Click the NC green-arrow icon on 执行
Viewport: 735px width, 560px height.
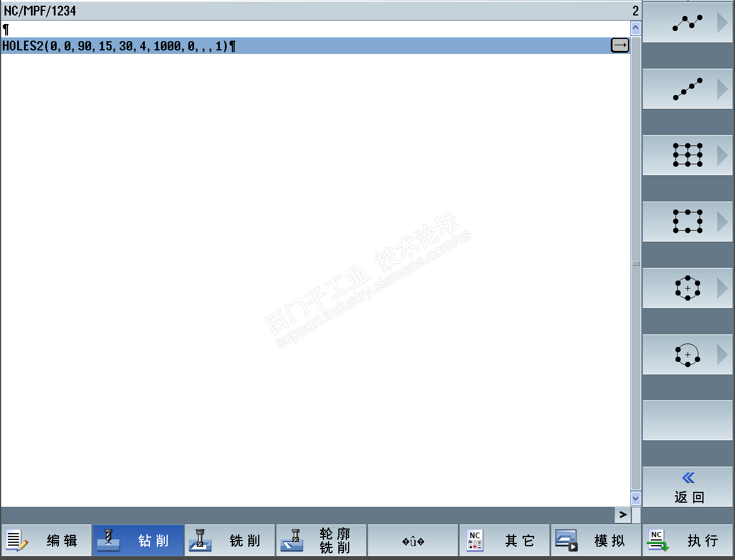pyautogui.click(x=658, y=541)
